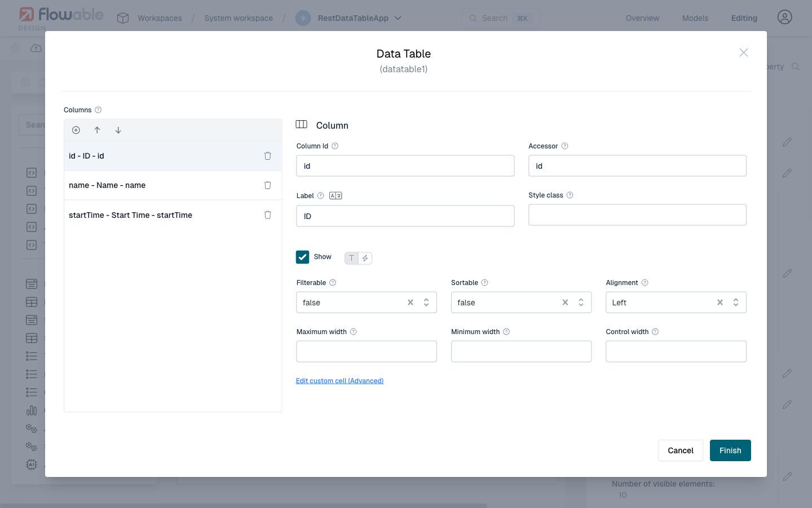Screen dimensions: 812x508
Task: Open the translation icon next to Label
Action: 335,195
